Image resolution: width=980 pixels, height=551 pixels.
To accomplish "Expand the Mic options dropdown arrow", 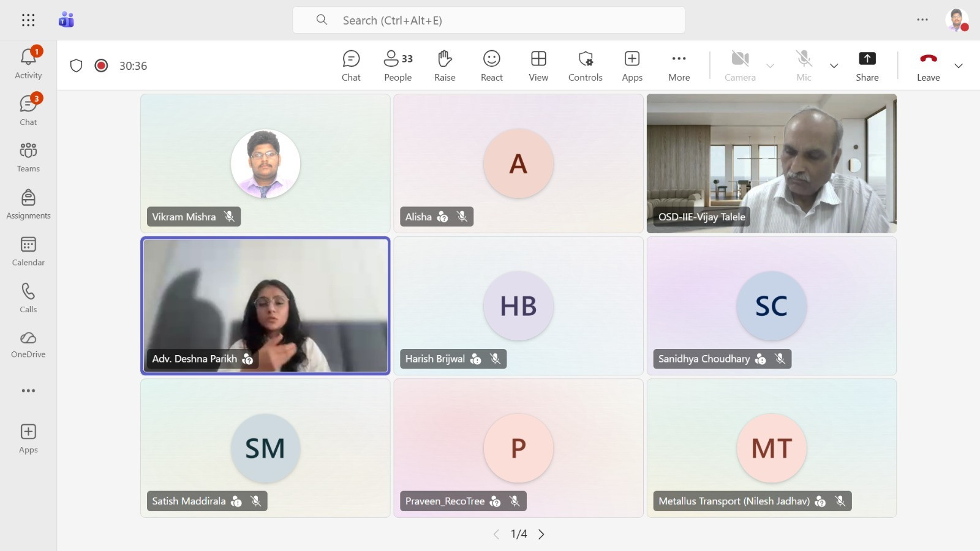I will [834, 66].
